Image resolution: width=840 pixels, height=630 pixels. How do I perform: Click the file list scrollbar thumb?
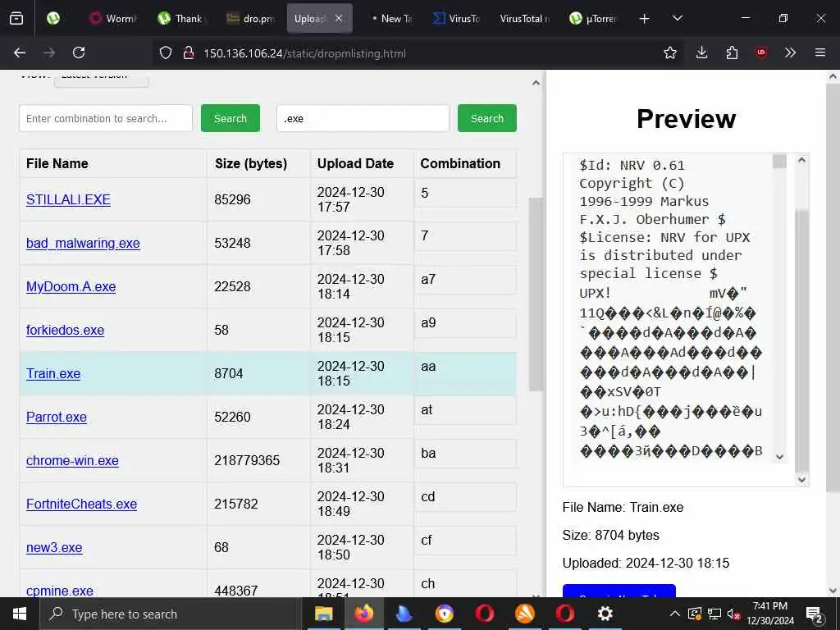(x=535, y=294)
